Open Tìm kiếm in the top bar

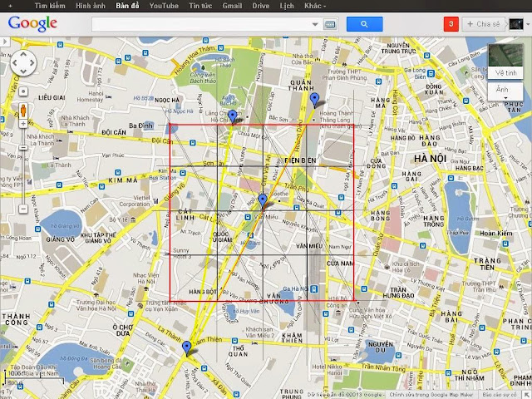pos(50,6)
